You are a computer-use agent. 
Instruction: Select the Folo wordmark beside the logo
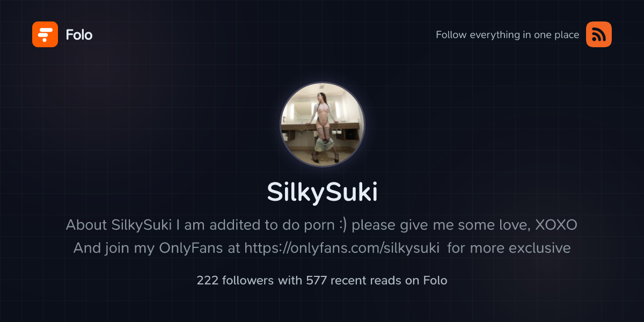coord(79,35)
